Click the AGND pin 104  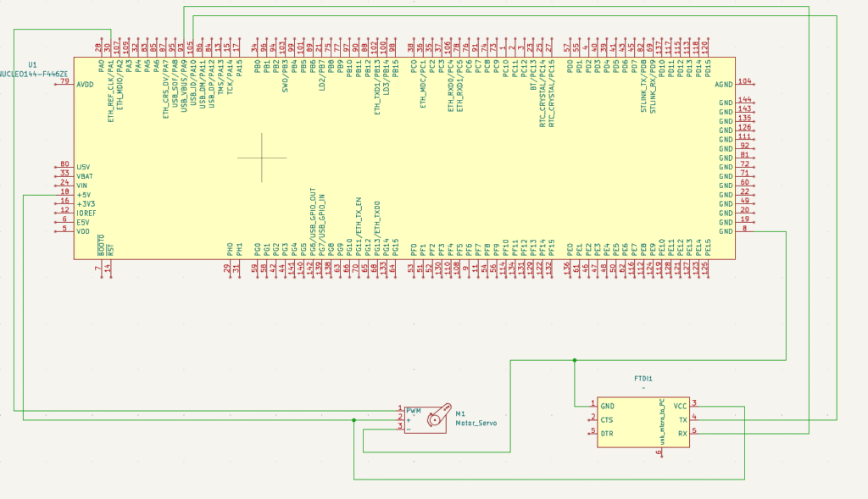744,83
